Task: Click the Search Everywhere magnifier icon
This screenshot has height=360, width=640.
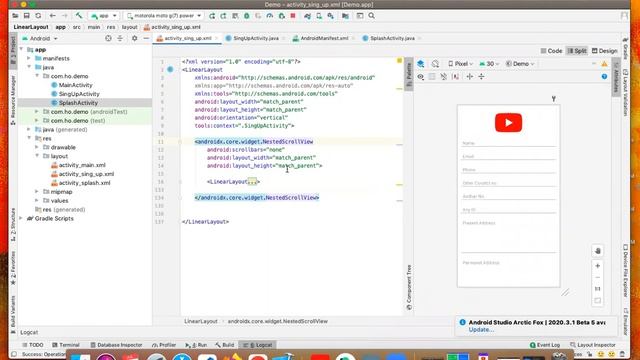Action: [x=371, y=16]
